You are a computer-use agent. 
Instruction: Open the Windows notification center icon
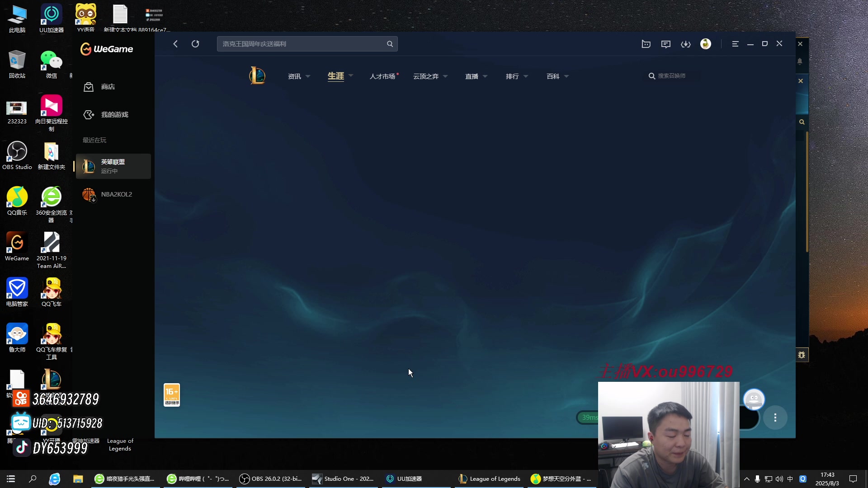853,479
